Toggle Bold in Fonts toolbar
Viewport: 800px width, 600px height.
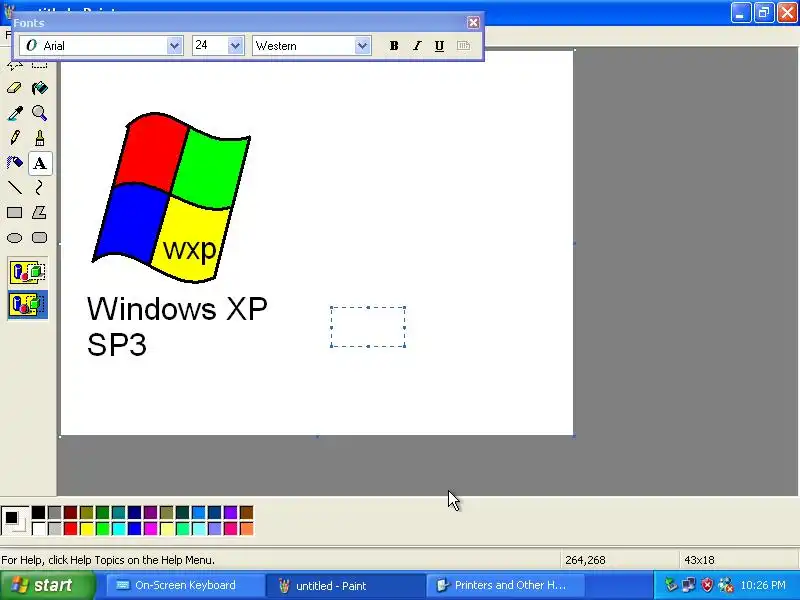(x=394, y=45)
